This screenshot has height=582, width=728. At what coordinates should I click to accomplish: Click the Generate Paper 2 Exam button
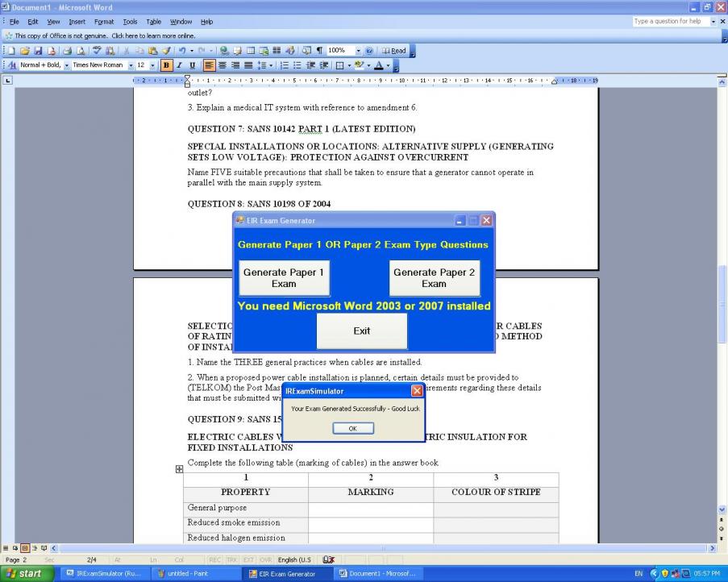point(434,277)
